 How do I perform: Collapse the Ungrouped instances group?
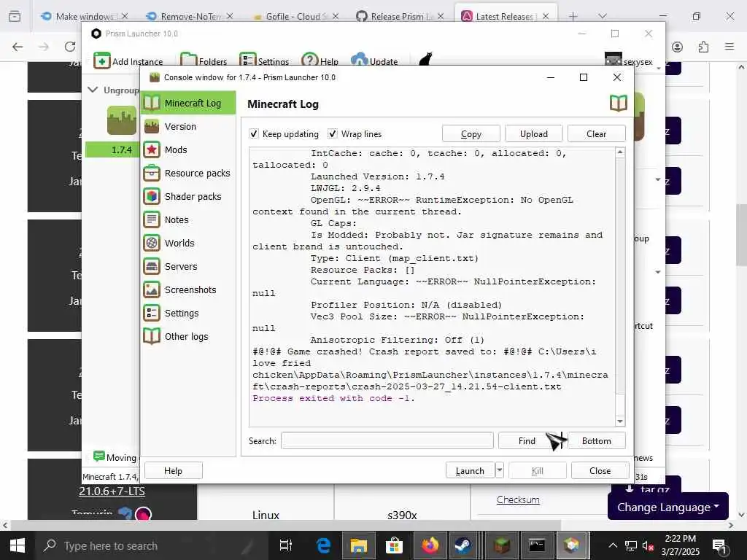[x=93, y=90]
